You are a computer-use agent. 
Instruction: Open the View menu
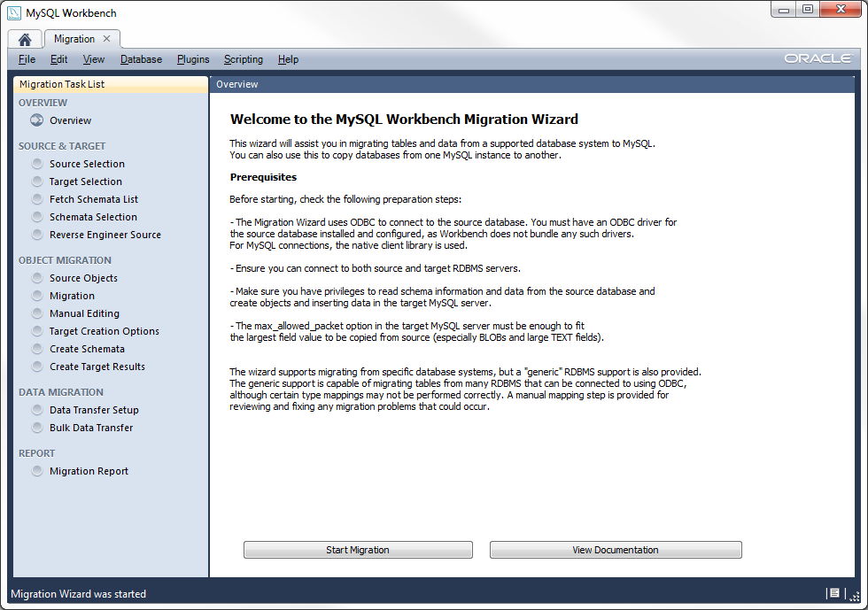[x=94, y=59]
